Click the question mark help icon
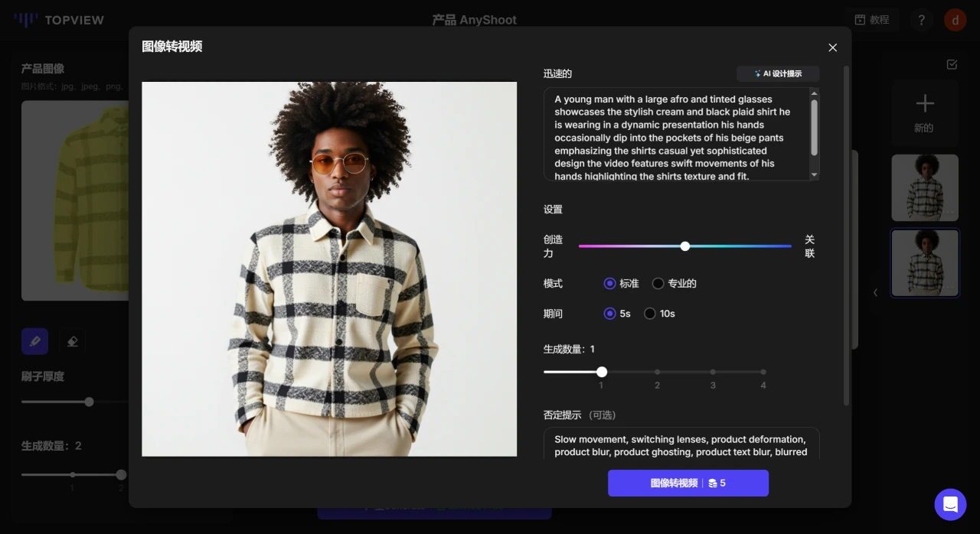 (921, 20)
